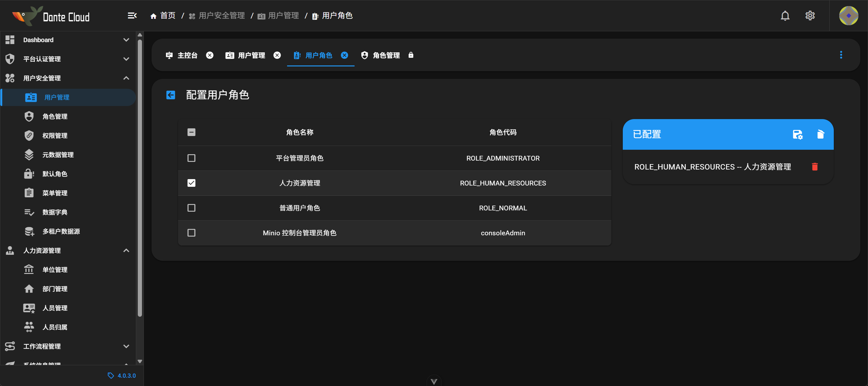Remove ROLE_HUMAN_RESOURCES using red trash icon
Viewport: 868px width, 386px height.
point(815,166)
